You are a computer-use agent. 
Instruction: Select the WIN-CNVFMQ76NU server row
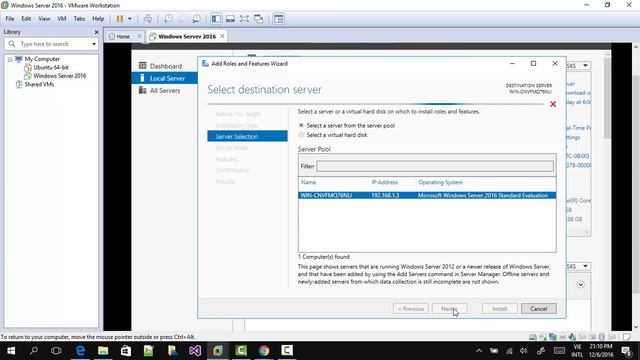[x=427, y=196]
